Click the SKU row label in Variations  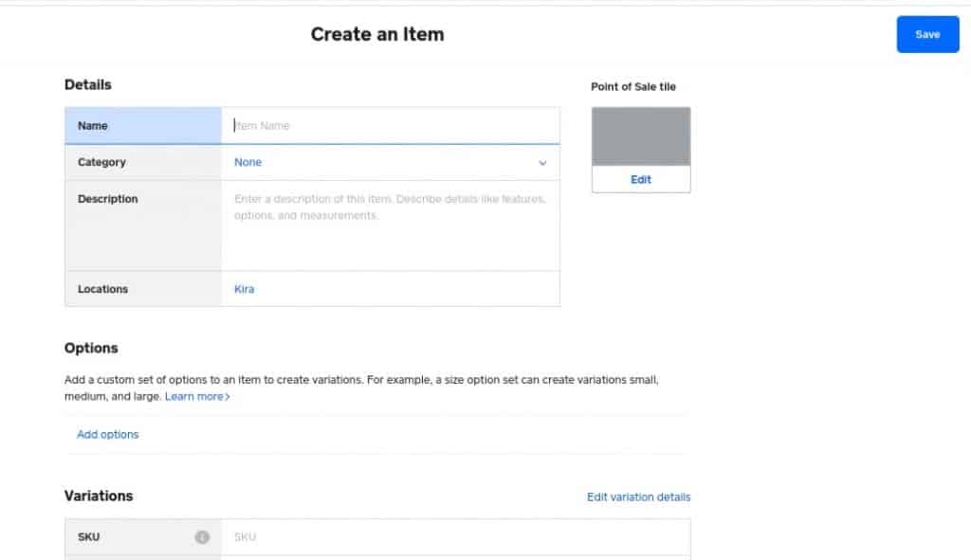point(88,536)
